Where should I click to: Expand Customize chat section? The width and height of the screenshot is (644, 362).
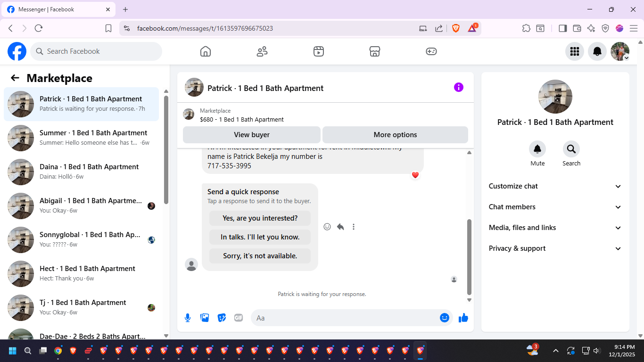[555, 186]
